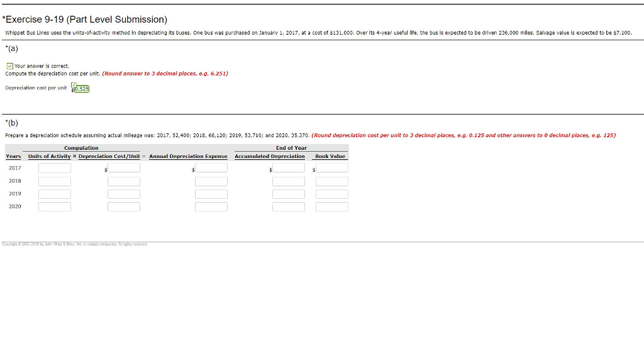Click the 2017 Units of Activity field
The height and width of the screenshot is (338, 644).
[x=55, y=168]
